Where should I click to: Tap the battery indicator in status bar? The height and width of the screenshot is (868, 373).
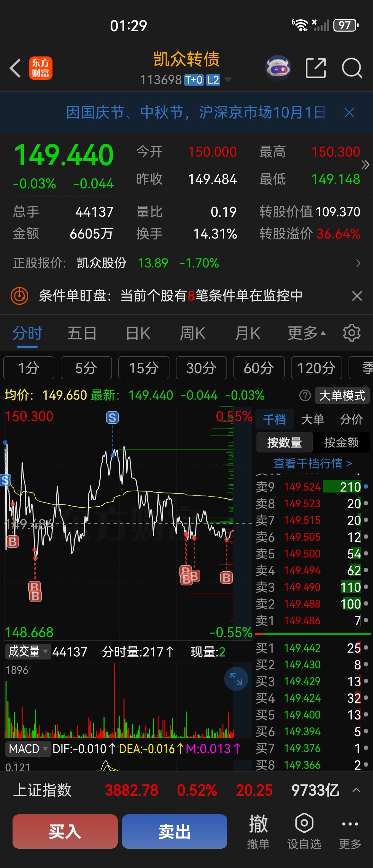point(346,25)
